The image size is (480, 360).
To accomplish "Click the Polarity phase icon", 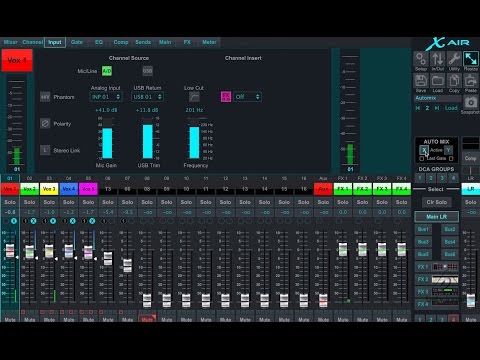I will click(45, 123).
